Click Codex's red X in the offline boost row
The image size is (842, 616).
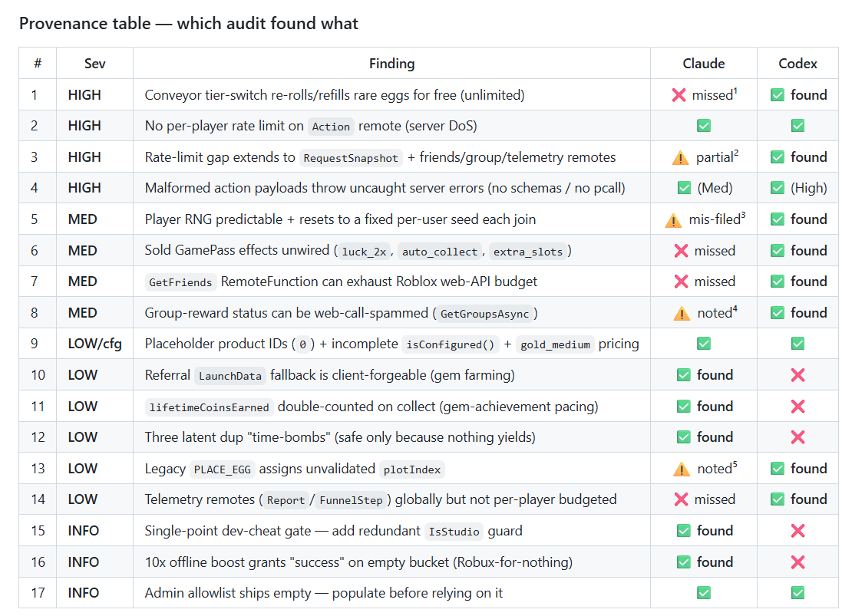tap(797, 562)
